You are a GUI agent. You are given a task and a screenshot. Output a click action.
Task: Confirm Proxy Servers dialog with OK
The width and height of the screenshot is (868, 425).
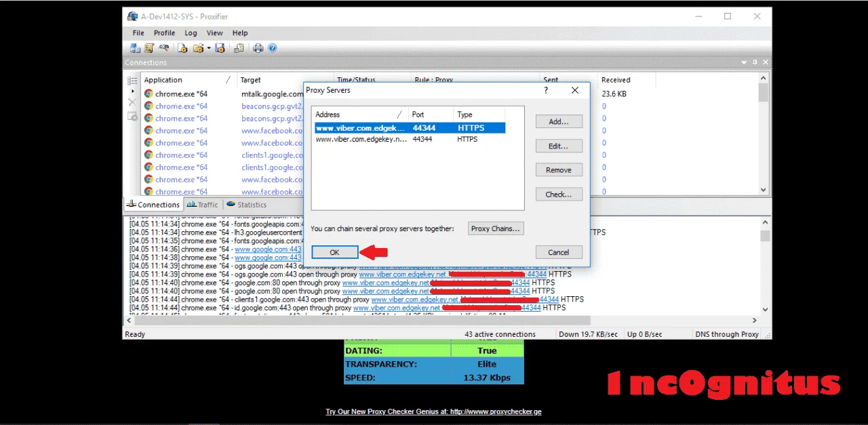334,252
